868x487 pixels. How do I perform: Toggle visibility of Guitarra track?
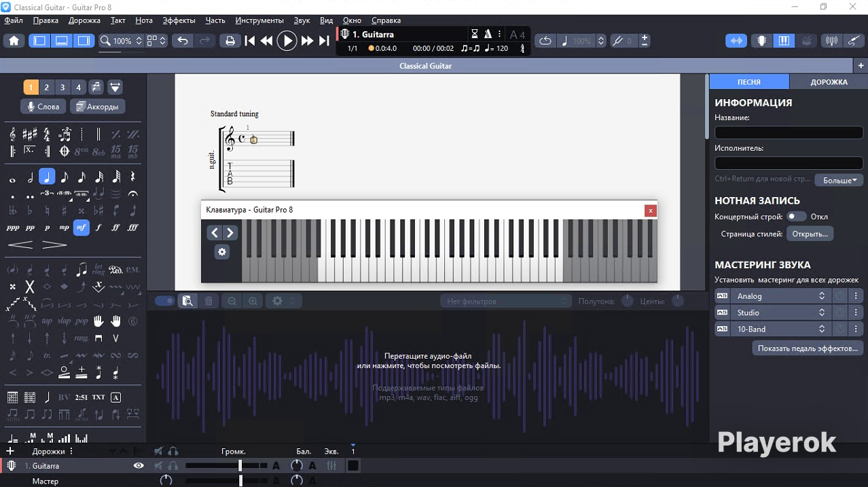tap(139, 466)
